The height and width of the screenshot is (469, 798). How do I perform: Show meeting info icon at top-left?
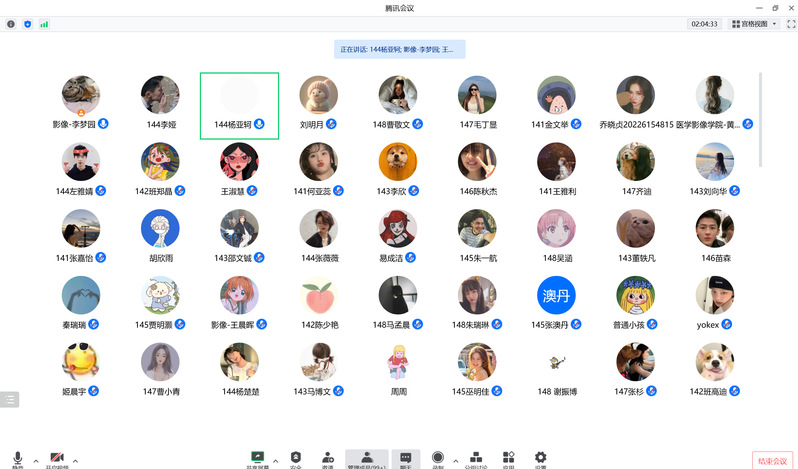(x=11, y=23)
